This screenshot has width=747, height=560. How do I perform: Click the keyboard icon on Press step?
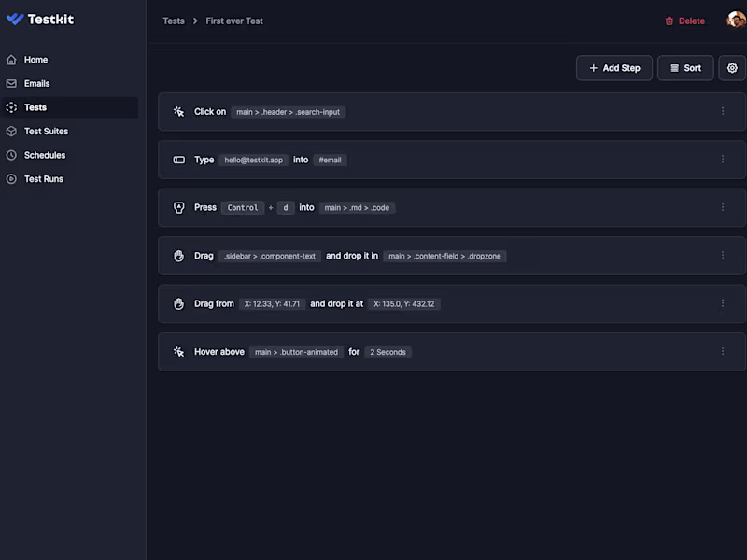click(x=179, y=207)
